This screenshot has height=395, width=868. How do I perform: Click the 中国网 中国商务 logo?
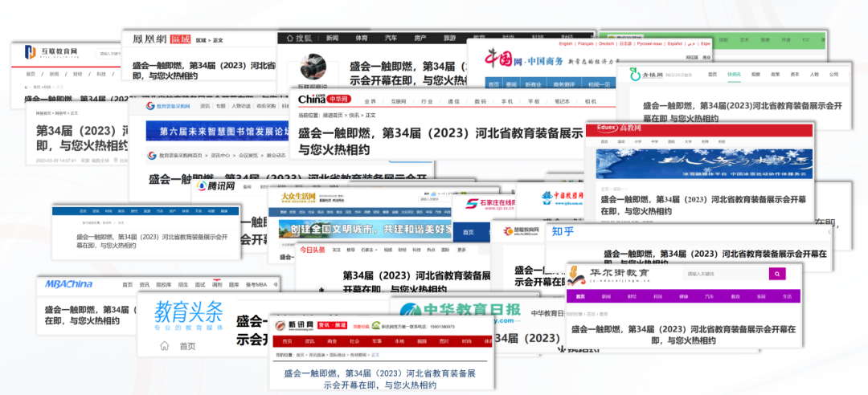pyautogui.click(x=523, y=59)
